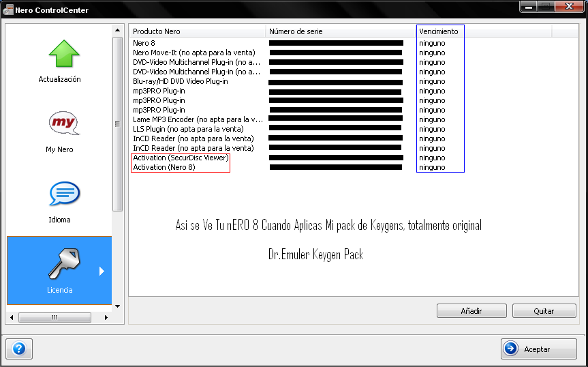Click the Vencimiento column header
The height and width of the screenshot is (367, 588).
[439, 31]
